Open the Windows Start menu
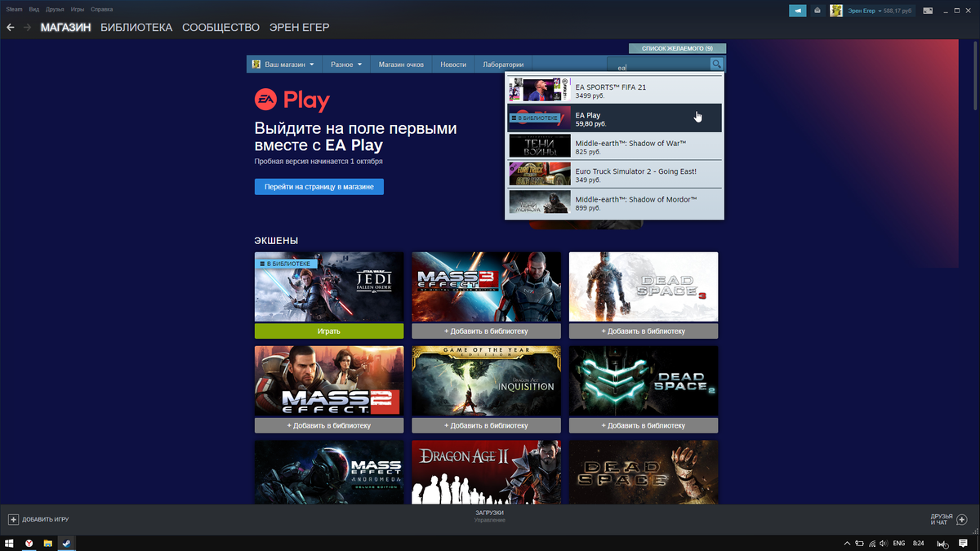Image resolution: width=980 pixels, height=551 pixels. click(10, 543)
